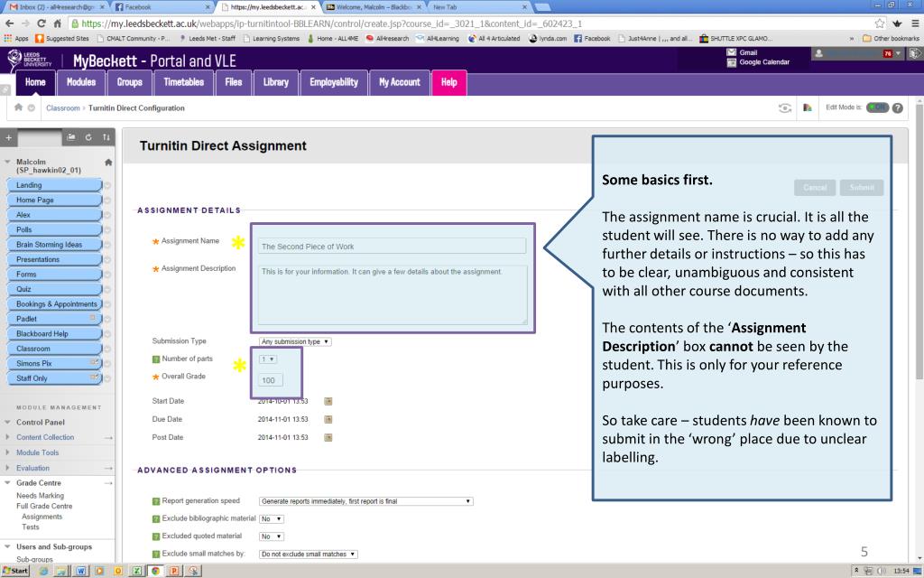This screenshot has height=578, width=924.
Task: Open the module theme colour palette icon
Action: pos(808,107)
